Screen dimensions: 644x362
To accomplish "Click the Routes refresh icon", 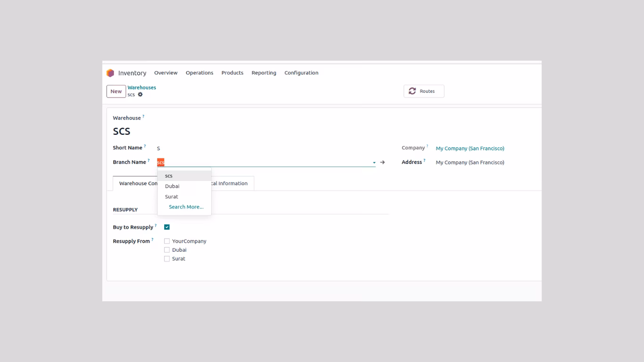I will (413, 91).
